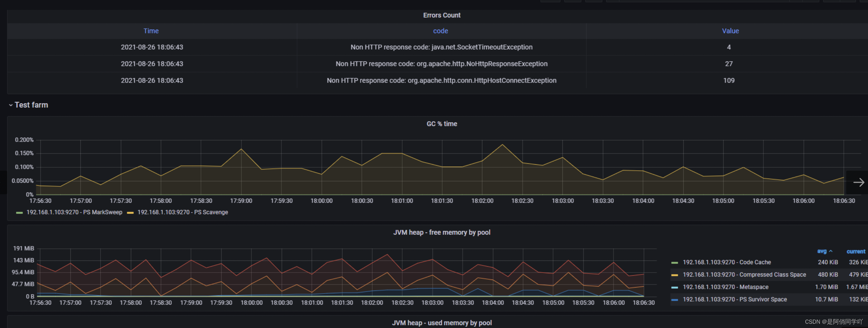Toggle PS MarkSweep series in GC legend

(74, 212)
